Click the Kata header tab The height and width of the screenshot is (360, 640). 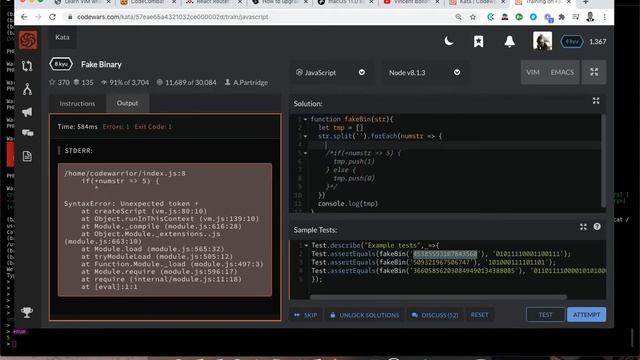[x=62, y=37]
